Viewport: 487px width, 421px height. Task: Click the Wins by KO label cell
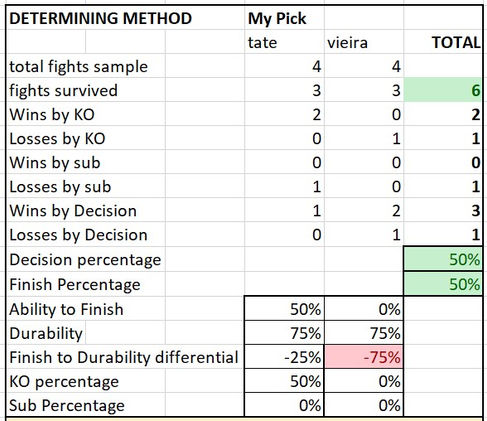[x=86, y=114]
